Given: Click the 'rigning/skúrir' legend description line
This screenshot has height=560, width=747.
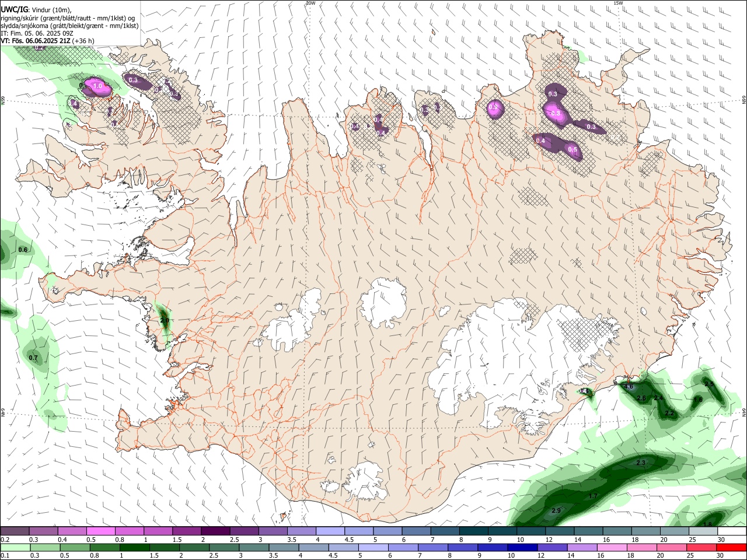Looking at the screenshot, I should pos(68,17).
